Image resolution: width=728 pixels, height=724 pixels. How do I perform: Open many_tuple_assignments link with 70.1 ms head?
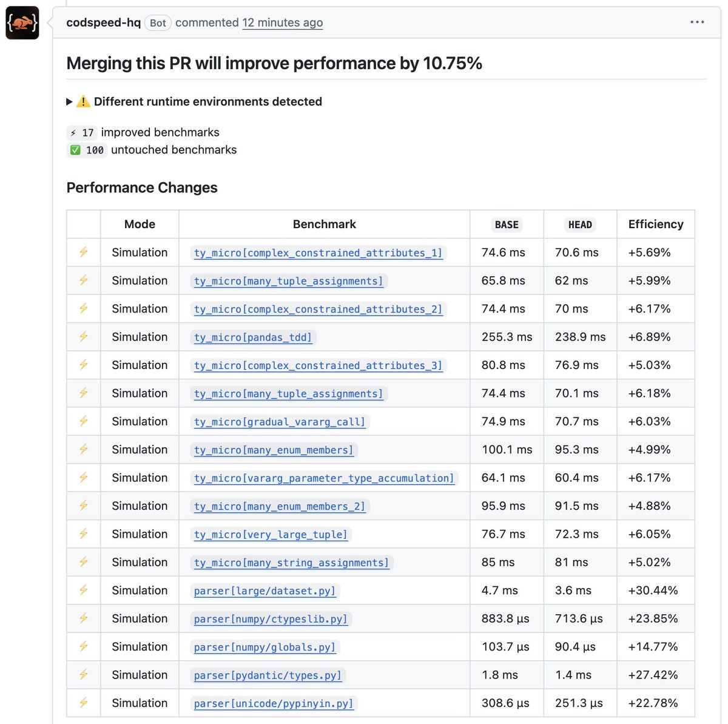pos(289,394)
